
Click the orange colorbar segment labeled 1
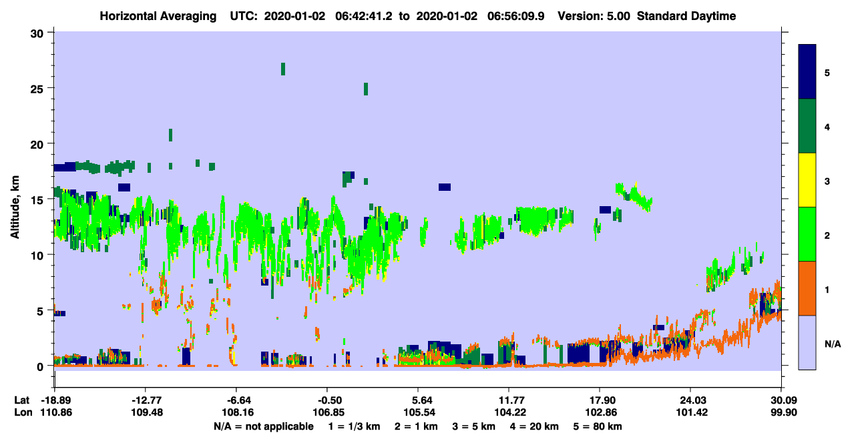click(x=807, y=288)
